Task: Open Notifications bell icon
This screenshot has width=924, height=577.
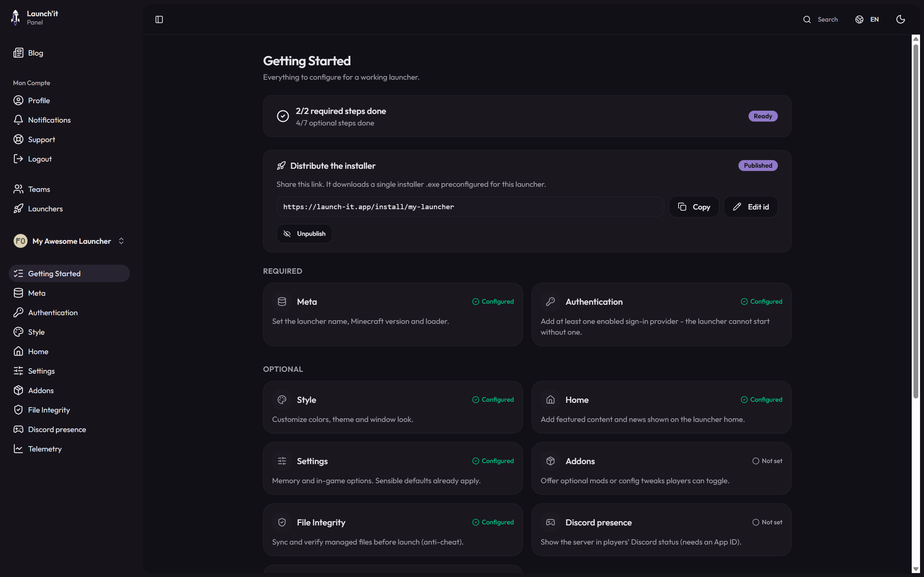Action: click(x=18, y=120)
